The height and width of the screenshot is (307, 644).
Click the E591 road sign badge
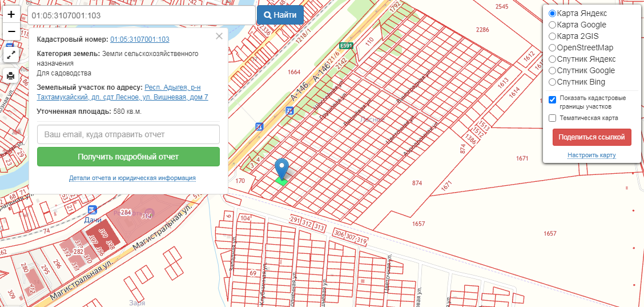click(x=346, y=46)
